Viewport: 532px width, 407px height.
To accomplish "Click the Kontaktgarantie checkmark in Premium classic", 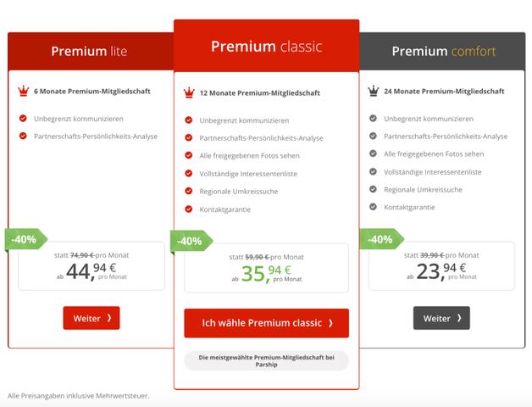I will [189, 209].
